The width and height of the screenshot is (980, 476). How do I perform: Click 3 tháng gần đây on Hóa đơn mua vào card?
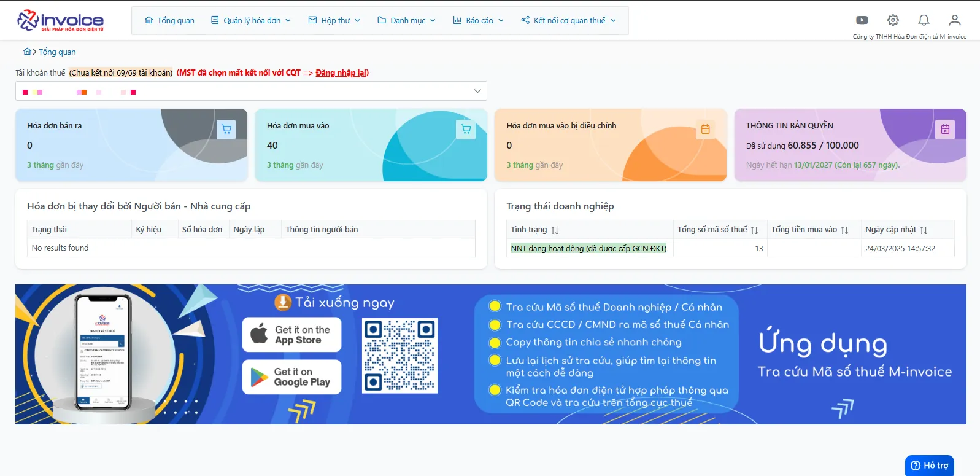point(295,165)
